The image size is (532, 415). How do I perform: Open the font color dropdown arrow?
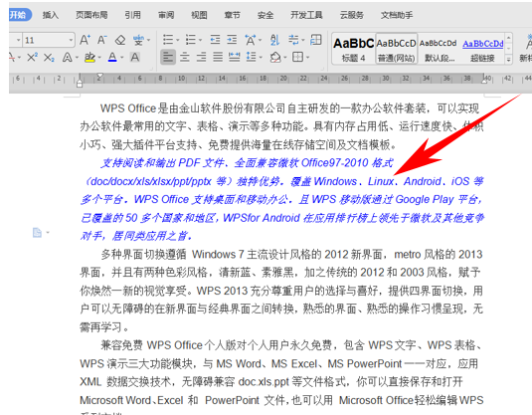pyautogui.click(x=121, y=58)
